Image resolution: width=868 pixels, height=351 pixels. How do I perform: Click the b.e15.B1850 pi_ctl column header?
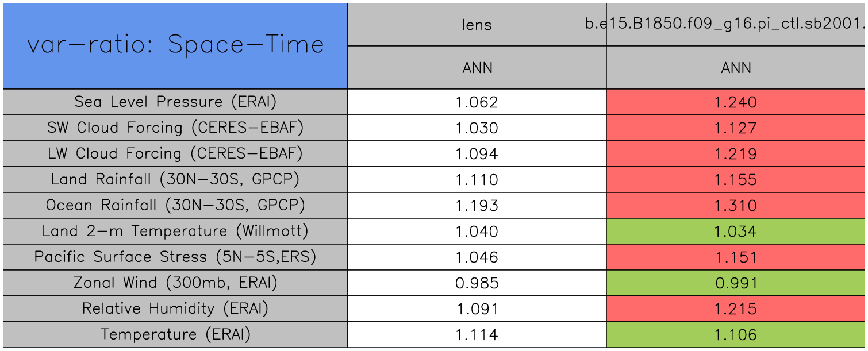pyautogui.click(x=736, y=25)
